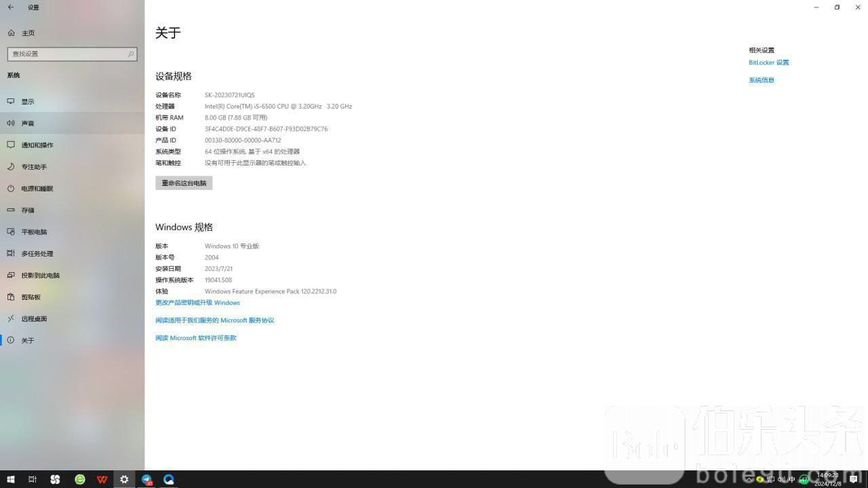868x488 pixels.
Task: Open 远程桌面 (Remote Desktop) settings
Action: pyautogui.click(x=34, y=319)
